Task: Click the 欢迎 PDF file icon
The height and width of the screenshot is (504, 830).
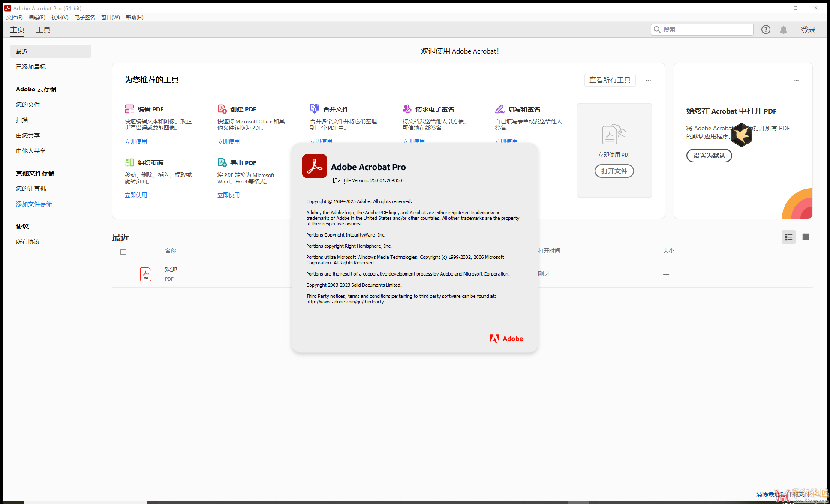Action: point(146,274)
